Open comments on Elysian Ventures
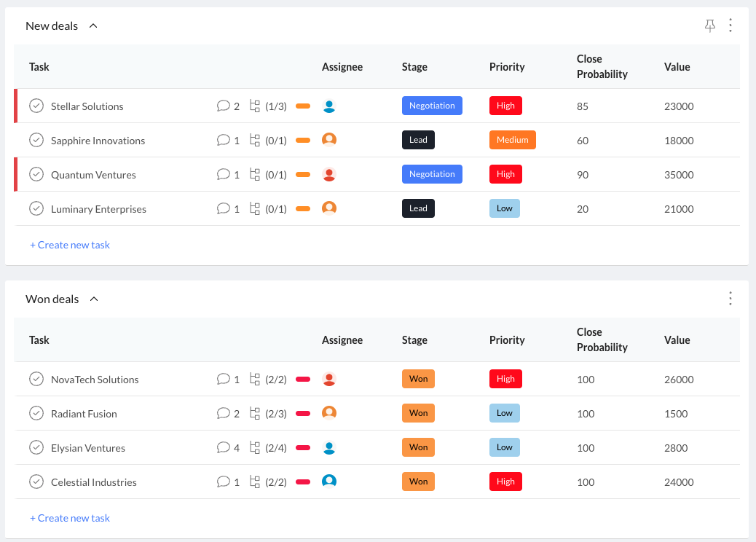This screenshot has width=756, height=542. tap(224, 447)
